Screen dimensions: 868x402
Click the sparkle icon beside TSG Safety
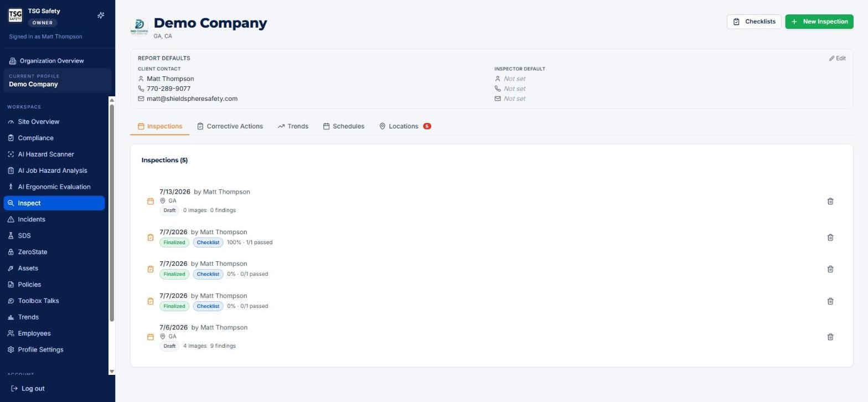tap(101, 16)
